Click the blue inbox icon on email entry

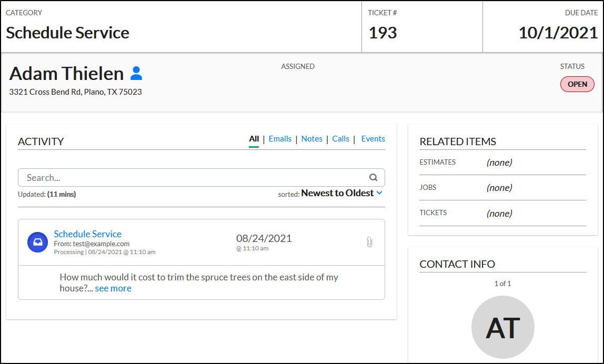38,242
